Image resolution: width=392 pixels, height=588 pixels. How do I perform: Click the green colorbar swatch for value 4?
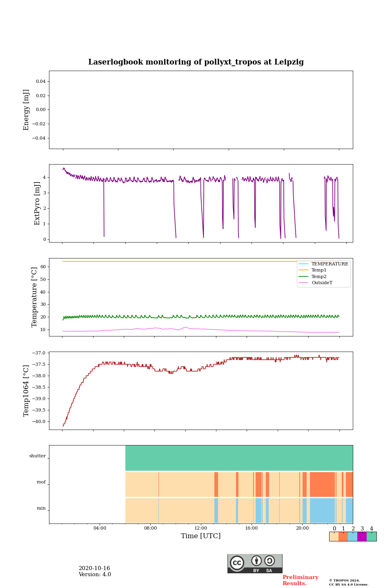[372, 537]
